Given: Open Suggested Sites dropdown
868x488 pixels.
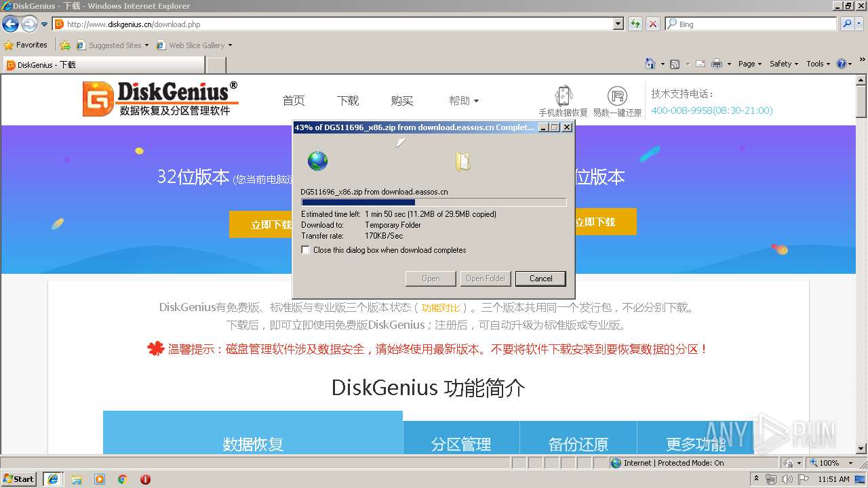Looking at the screenshot, I should pos(112,45).
